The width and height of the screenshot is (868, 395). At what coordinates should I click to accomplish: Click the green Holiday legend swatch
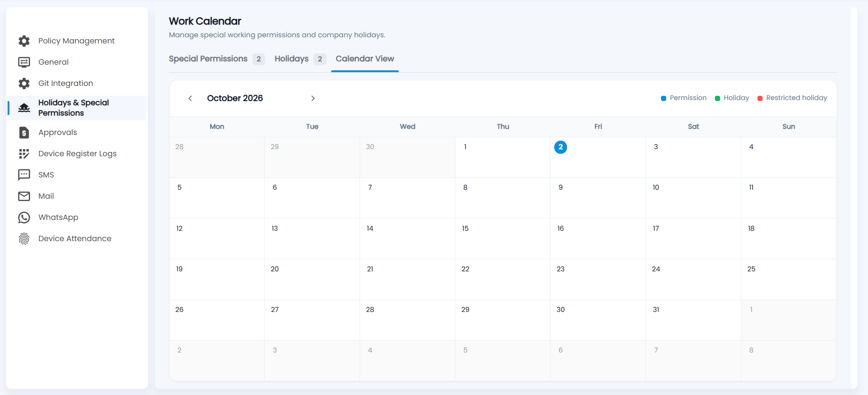717,98
